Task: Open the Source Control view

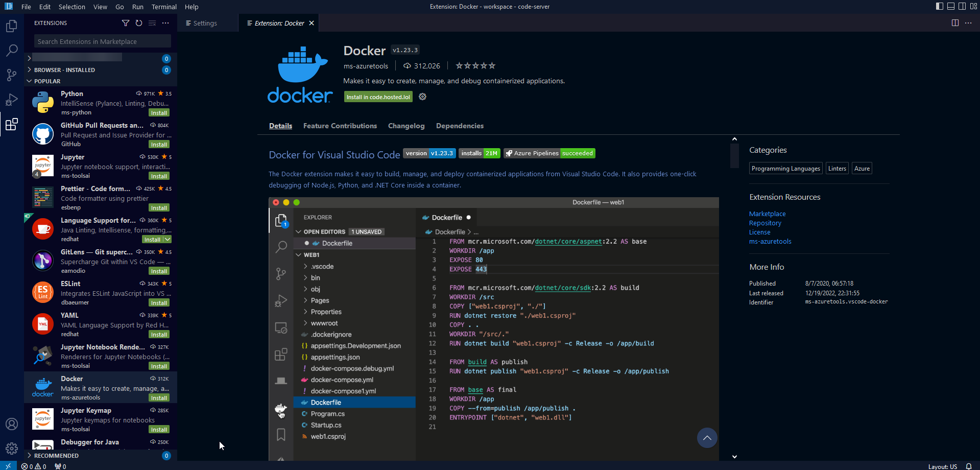Action: [11, 75]
